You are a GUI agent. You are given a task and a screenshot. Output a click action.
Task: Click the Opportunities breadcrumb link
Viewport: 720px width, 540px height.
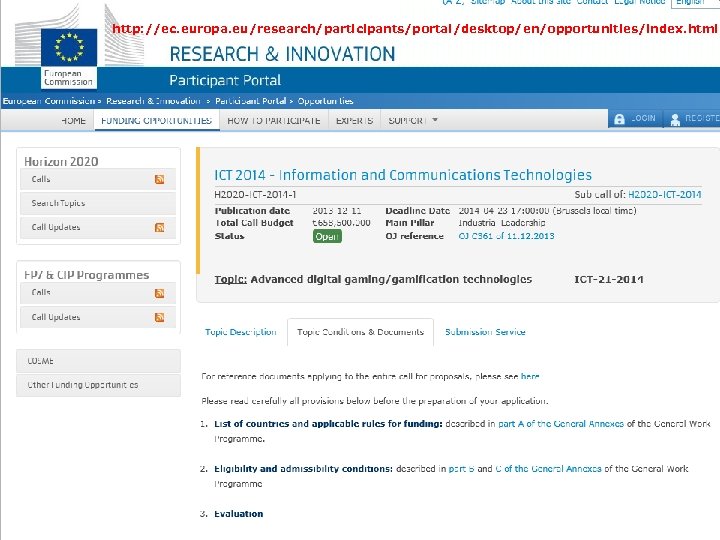(326, 101)
